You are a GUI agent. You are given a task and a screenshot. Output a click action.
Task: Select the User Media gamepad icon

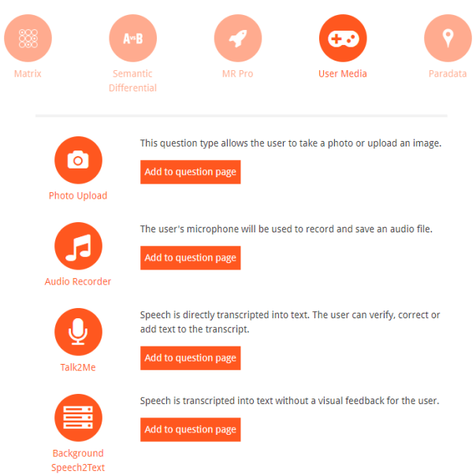[343, 39]
